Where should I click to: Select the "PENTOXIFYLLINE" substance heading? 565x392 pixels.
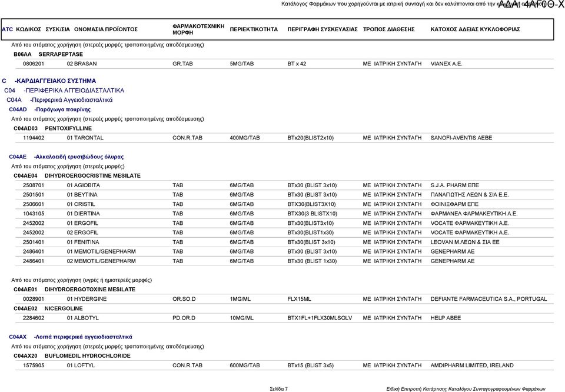tap(68, 128)
